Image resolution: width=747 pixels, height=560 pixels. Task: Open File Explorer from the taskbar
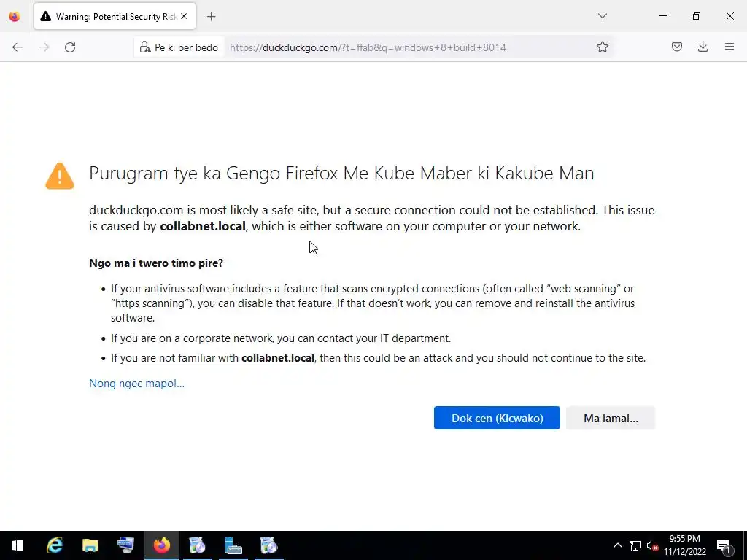(x=90, y=545)
